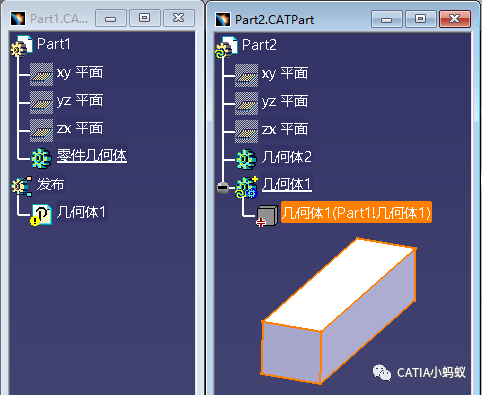Maximize the Part2.CATPart window

coord(421,19)
